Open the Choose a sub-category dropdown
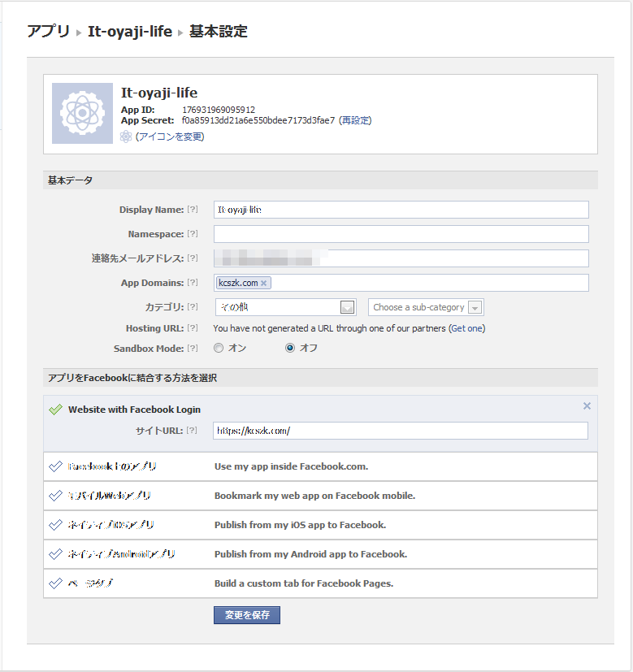 (426, 307)
